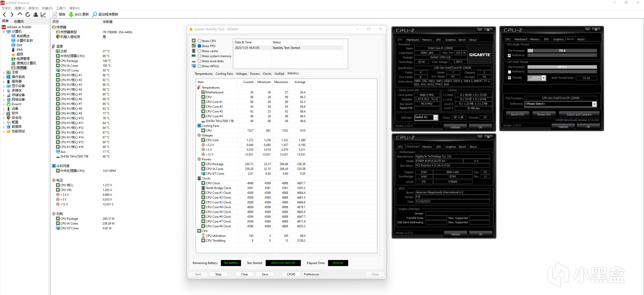This screenshot has width=644, height=295.
Task: Click the user profile icon in toolbar
Action: (35, 15)
